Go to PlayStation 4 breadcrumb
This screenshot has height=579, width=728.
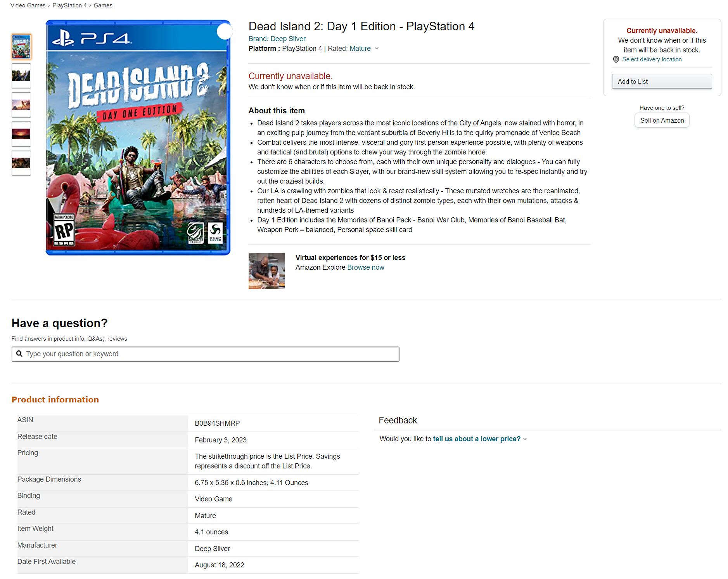click(x=69, y=5)
